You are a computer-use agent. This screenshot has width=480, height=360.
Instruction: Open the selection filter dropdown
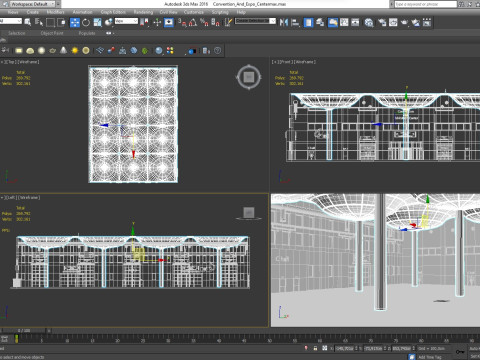pos(11,21)
